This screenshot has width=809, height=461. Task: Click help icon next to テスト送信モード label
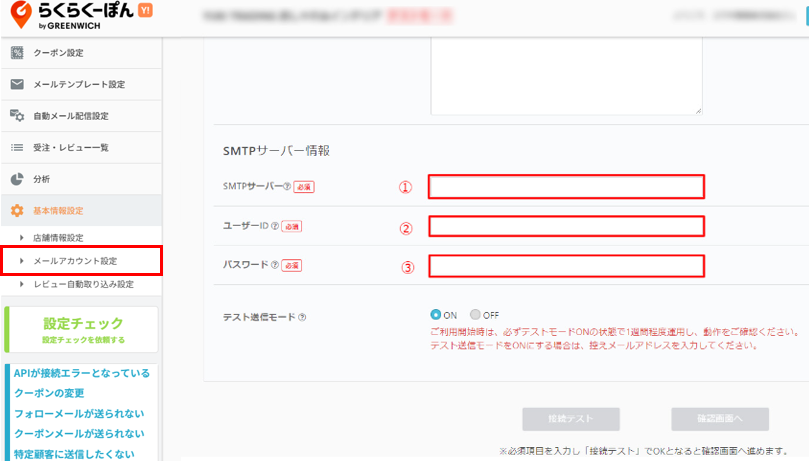302,317
